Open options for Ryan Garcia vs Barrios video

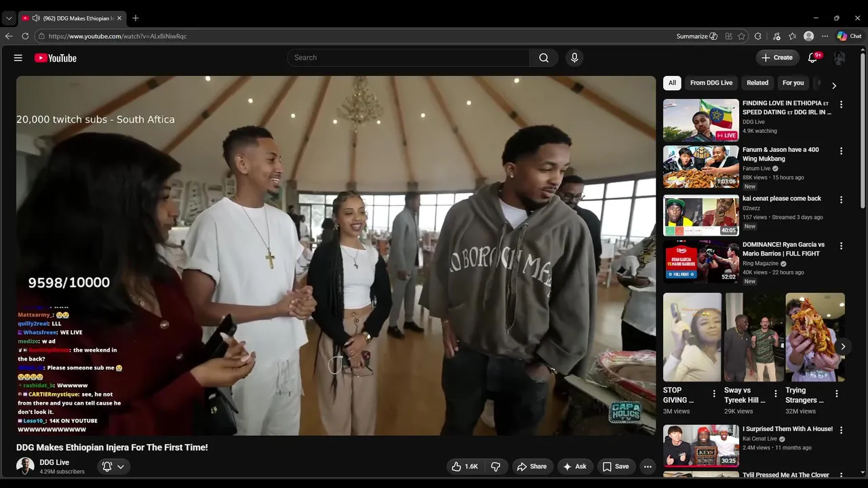click(841, 245)
